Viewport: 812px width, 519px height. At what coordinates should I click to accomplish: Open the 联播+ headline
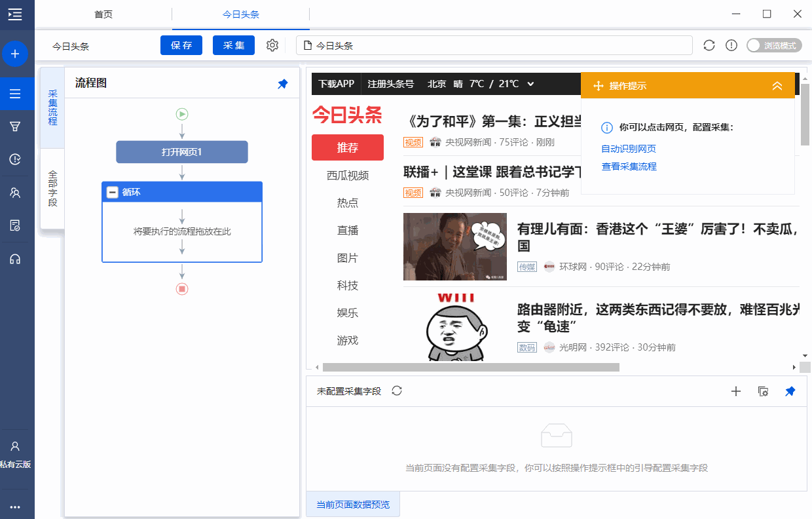click(x=492, y=172)
